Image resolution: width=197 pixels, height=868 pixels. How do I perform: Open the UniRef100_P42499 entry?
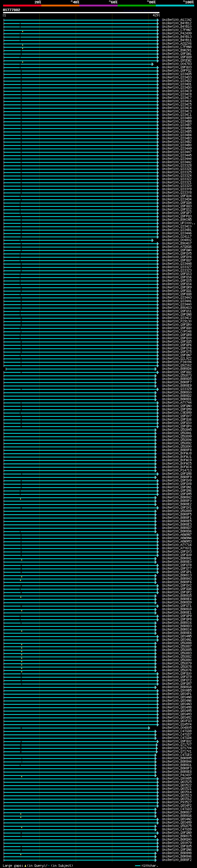(177, 33)
